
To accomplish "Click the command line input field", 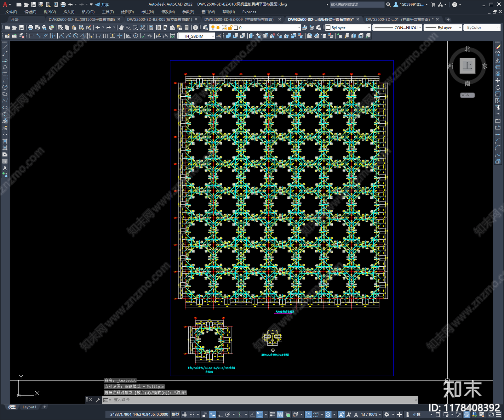I will [x=263, y=400].
